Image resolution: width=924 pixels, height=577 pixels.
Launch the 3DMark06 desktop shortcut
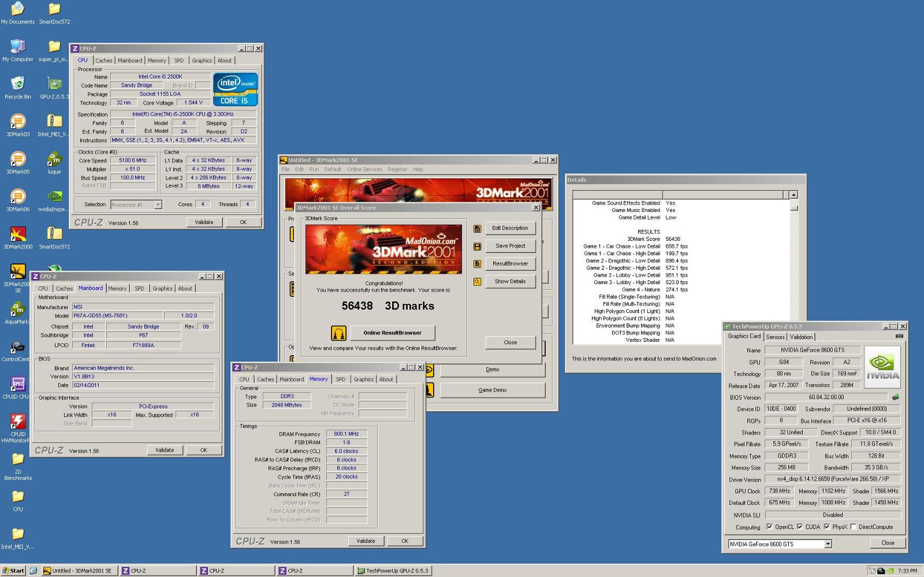coord(18,200)
